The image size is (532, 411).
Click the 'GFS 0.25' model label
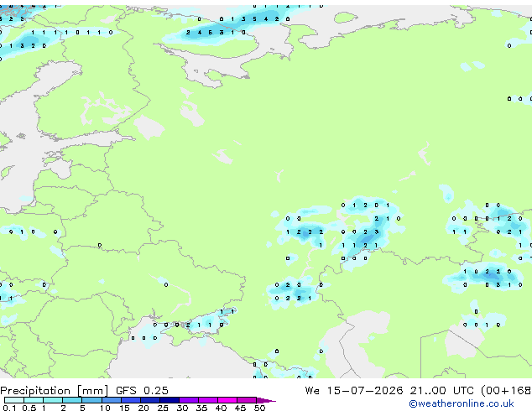pos(142,391)
